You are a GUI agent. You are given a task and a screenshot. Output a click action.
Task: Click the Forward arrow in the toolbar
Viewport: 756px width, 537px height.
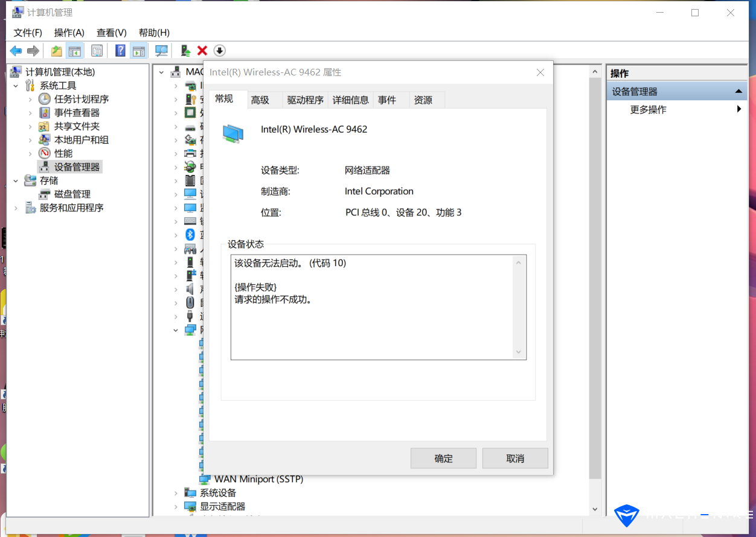pos(33,51)
